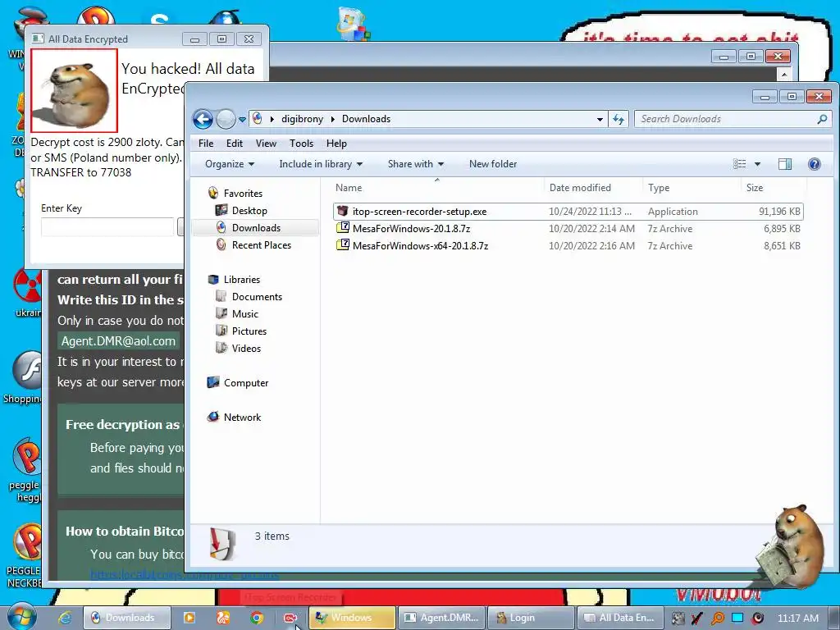The height and width of the screenshot is (630, 840).
Task: Click the Windows Start orb
Action: pyautogui.click(x=21, y=617)
